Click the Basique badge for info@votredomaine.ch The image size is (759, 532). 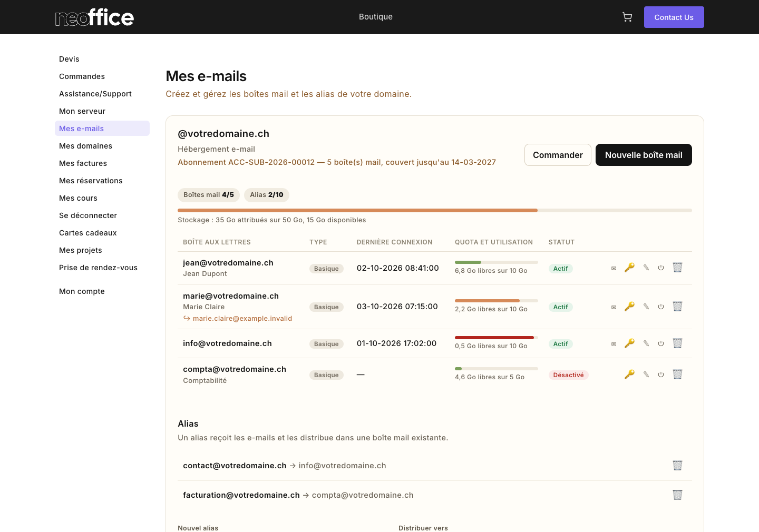tap(326, 344)
